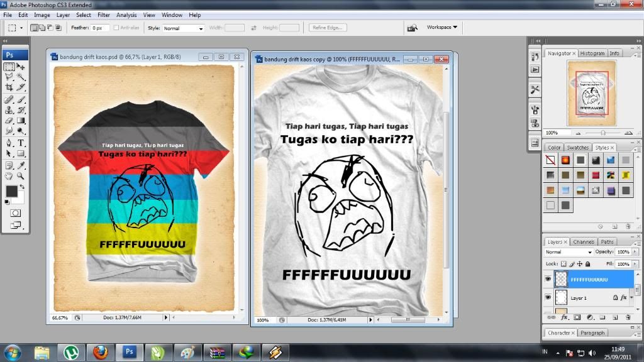
Task: Open the Analysis menu
Action: 126,15
